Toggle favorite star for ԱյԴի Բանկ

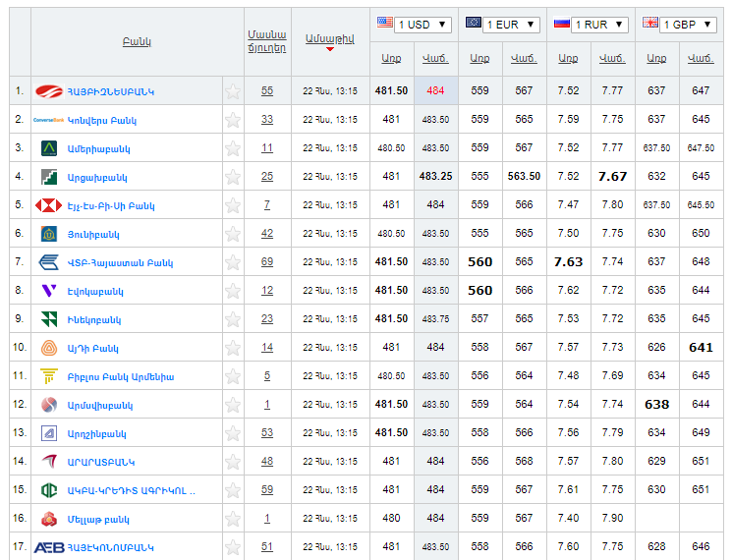pos(233,348)
